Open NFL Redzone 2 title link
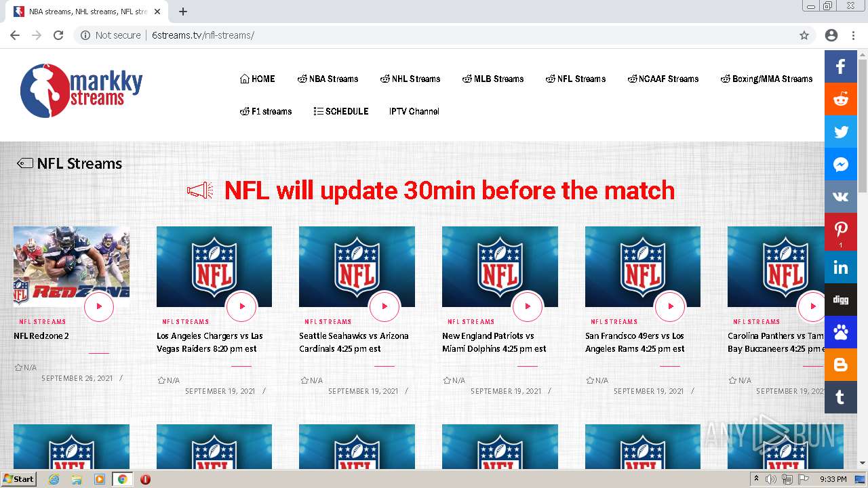 coord(41,336)
